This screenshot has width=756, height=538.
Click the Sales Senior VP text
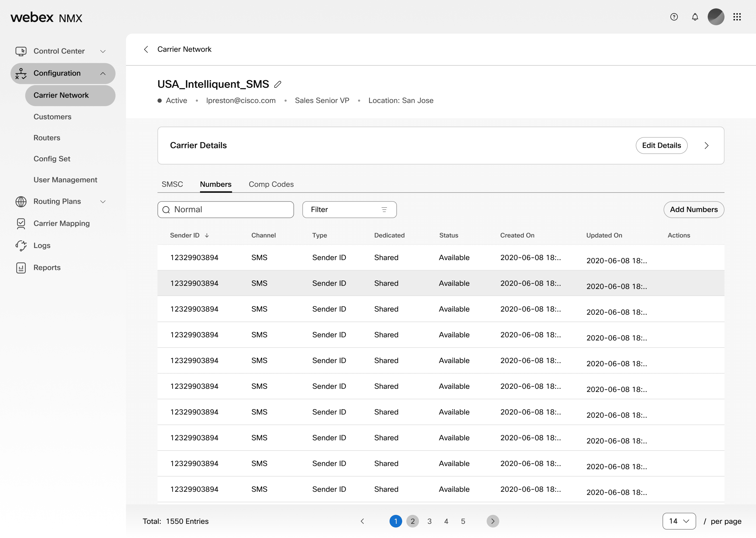click(322, 101)
